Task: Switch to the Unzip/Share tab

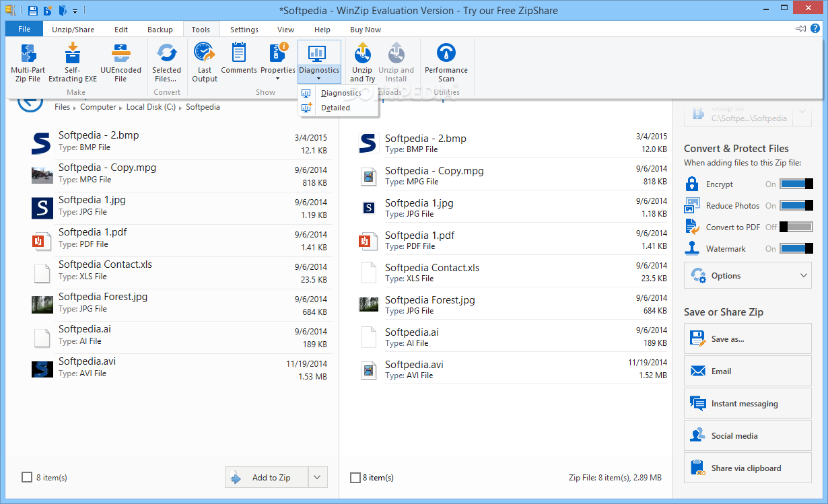Action: pyautogui.click(x=73, y=30)
